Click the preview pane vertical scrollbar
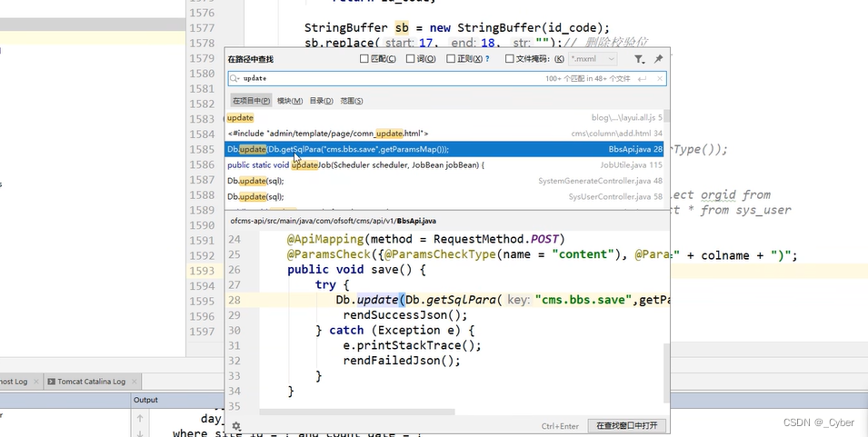Image resolution: width=868 pixels, height=437 pixels. coord(666,372)
